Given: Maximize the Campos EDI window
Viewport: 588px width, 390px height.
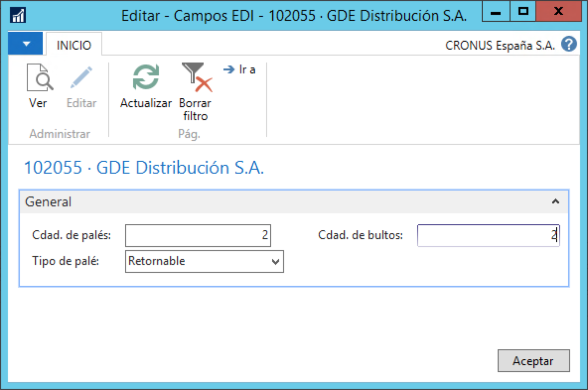Looking at the screenshot, I should [523, 11].
